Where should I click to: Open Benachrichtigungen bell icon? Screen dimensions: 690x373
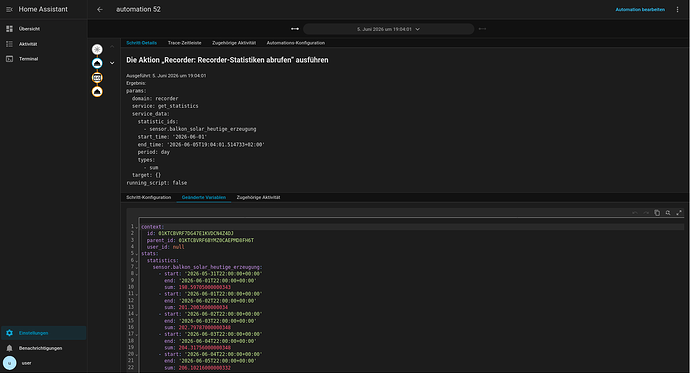(x=9, y=348)
